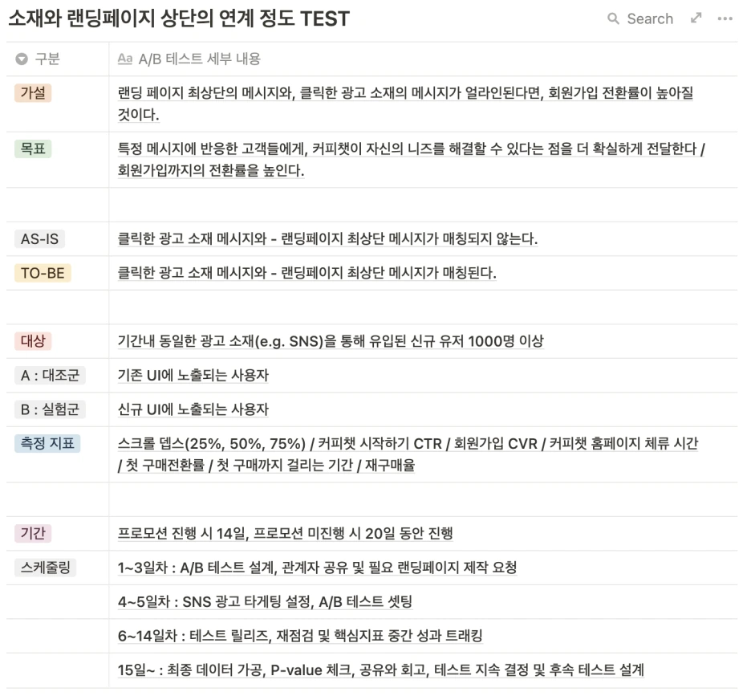This screenshot has width=751, height=700.
Task: Select the 측정 지표 blue tag
Action: coord(47,443)
